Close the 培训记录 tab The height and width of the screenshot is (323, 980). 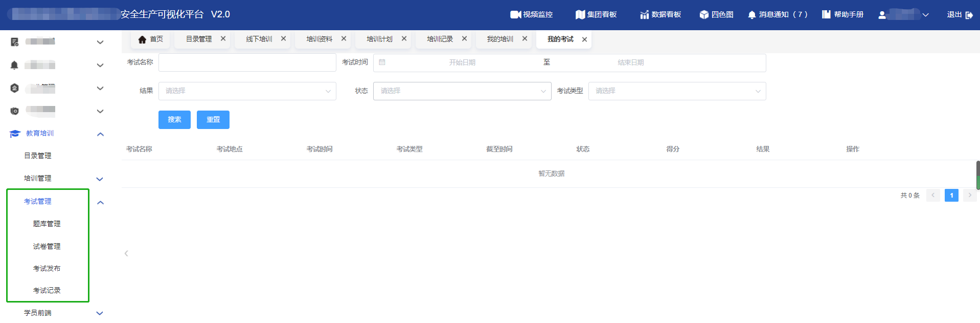point(464,39)
